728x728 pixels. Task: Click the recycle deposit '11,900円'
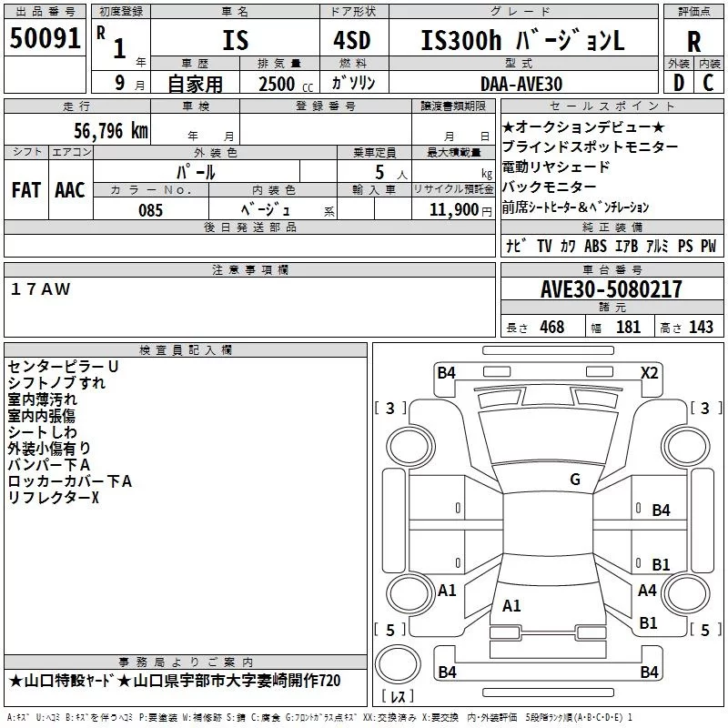click(460, 210)
